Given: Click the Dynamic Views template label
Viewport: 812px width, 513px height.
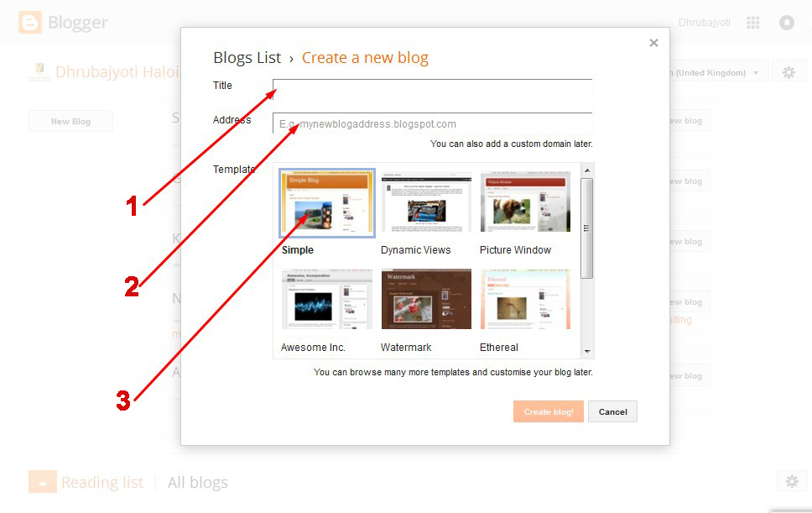Looking at the screenshot, I should [x=416, y=249].
